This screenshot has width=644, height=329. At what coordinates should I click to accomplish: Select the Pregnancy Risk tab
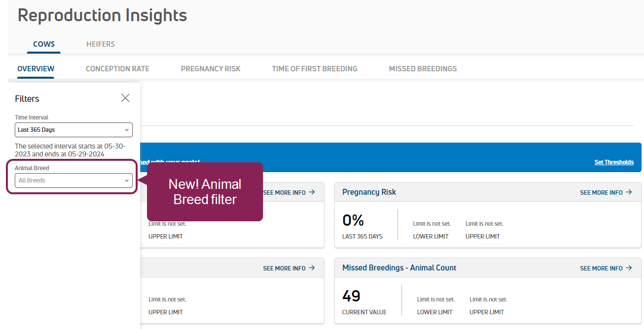(210, 69)
